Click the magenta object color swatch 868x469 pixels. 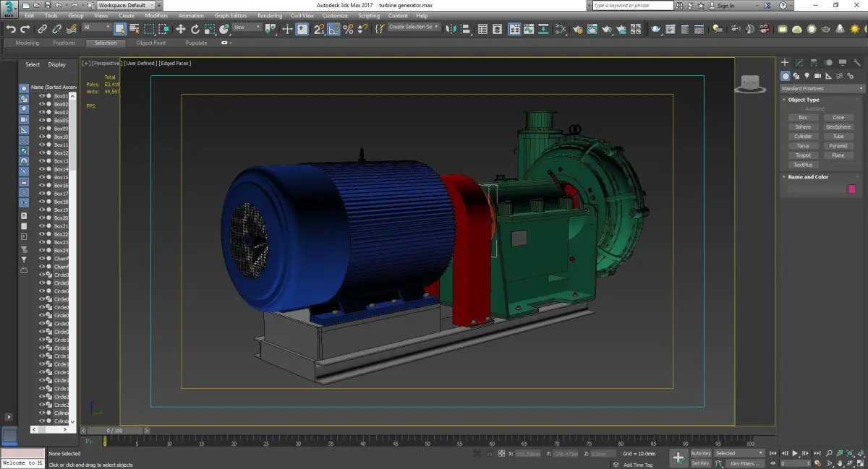851,189
